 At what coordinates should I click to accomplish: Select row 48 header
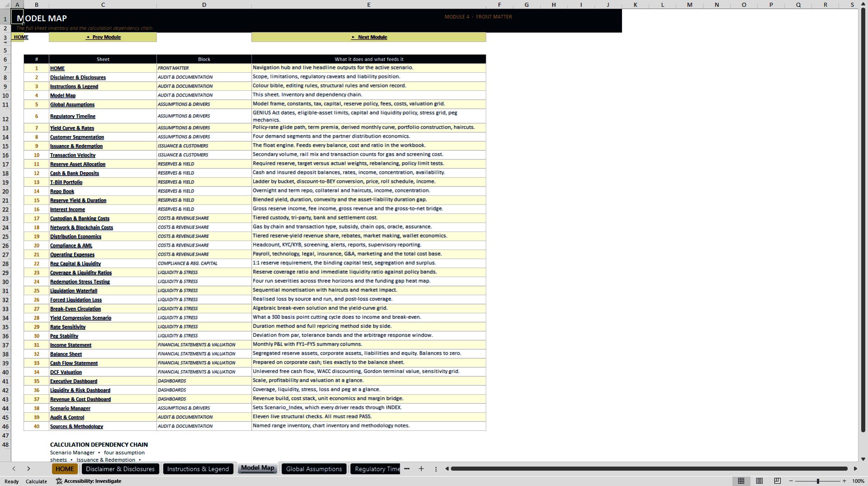point(5,444)
